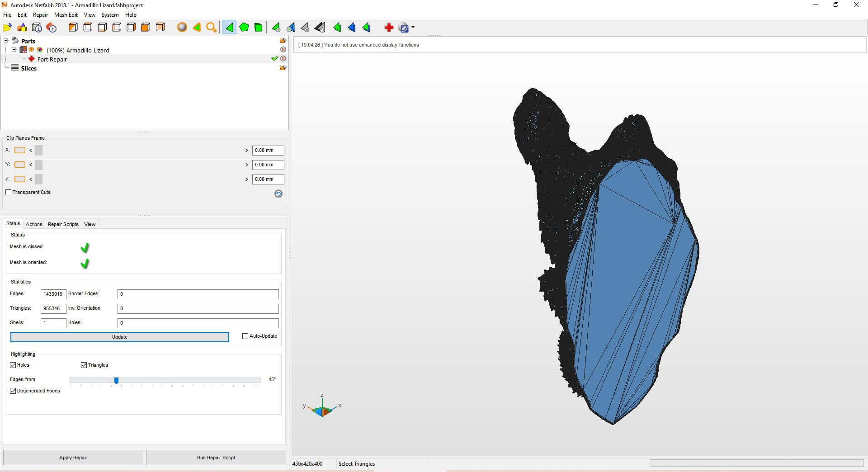Screen dimensions: 868x472
Task: Collapse the Parts tree node
Action: coord(6,41)
